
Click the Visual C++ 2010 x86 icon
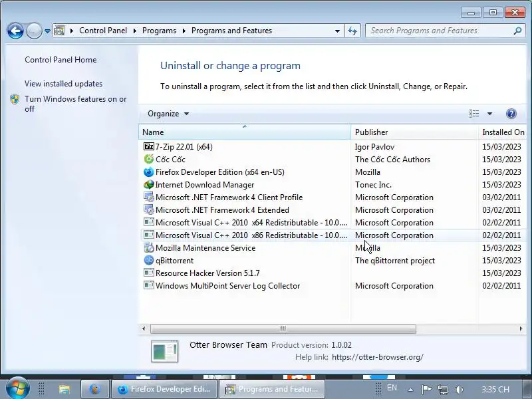[148, 235]
